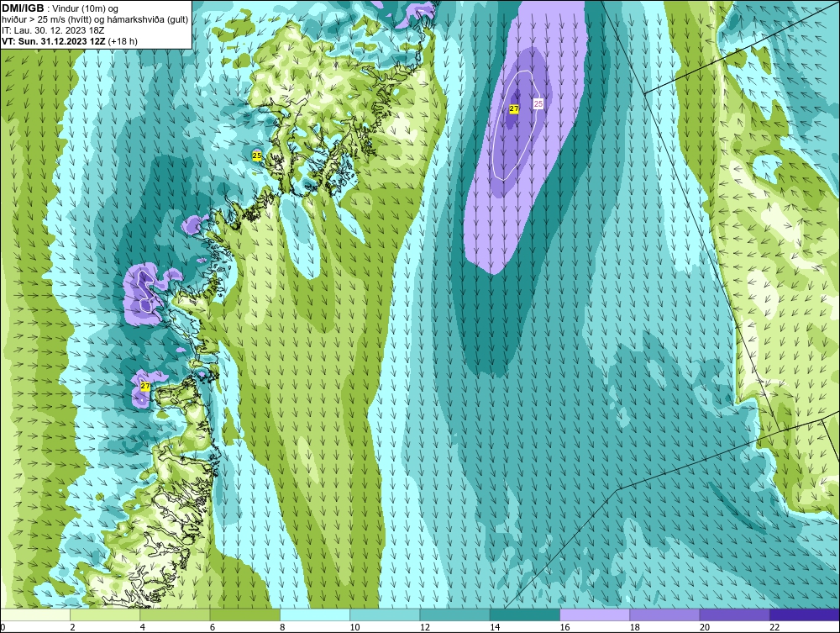Click the scale value 0
The width and height of the screenshot is (840, 633).
[3, 628]
